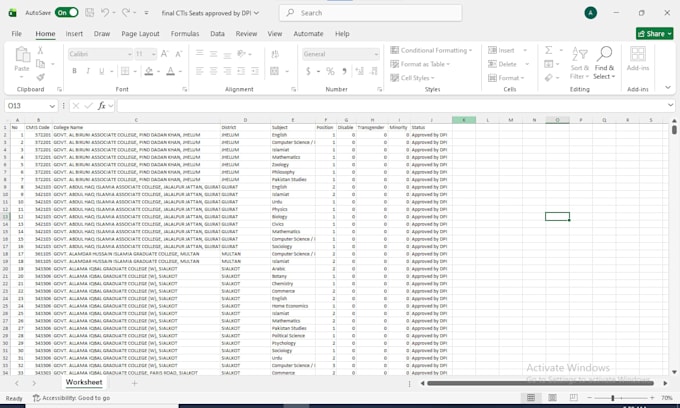This screenshot has width=680, height=408.
Task: Open the File menu
Action: pos(16,33)
